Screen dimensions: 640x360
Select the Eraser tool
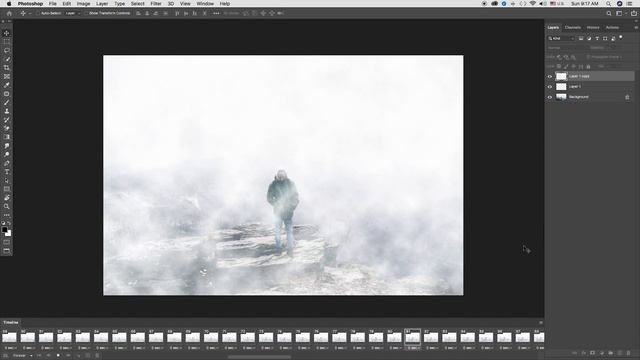click(x=7, y=128)
